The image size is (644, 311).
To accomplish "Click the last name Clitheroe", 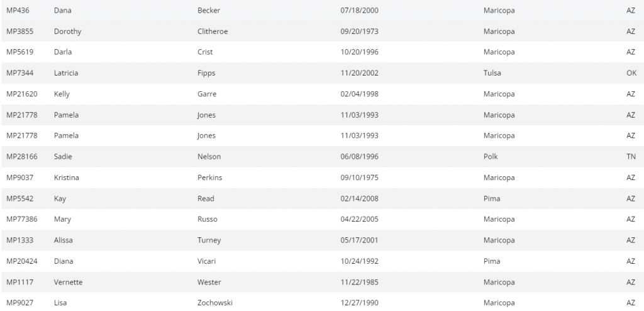I will (213, 31).
